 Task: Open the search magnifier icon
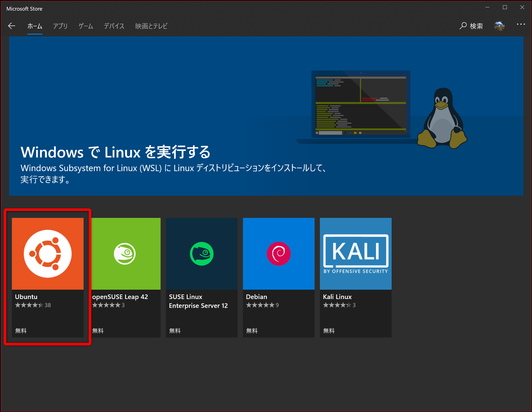click(463, 26)
